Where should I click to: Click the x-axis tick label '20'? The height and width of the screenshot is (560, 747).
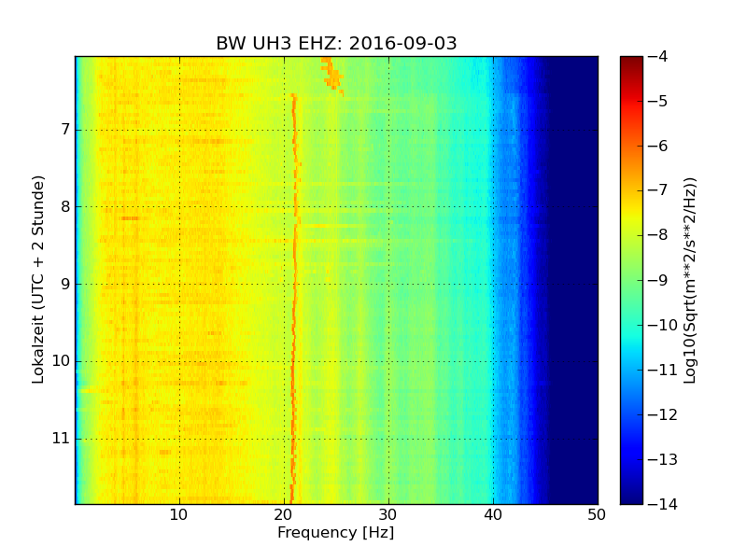[284, 515]
